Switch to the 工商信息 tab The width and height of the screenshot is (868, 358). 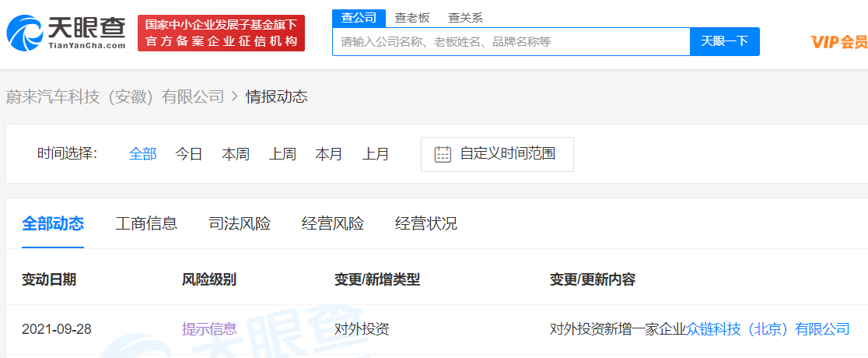click(146, 224)
